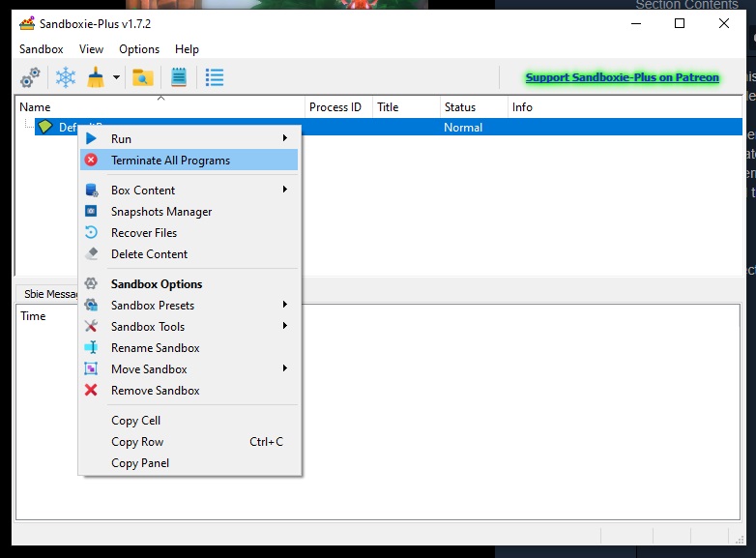Click the Time column header
This screenshot has width=756, height=558.
pos(33,316)
